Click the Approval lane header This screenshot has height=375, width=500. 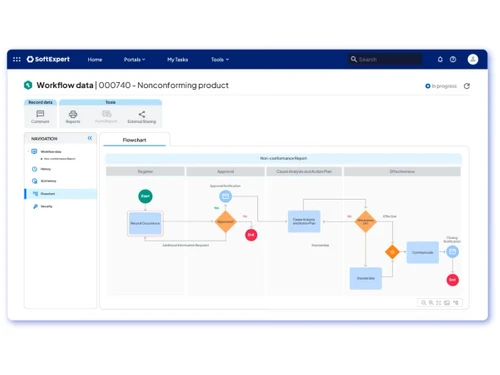(226, 171)
